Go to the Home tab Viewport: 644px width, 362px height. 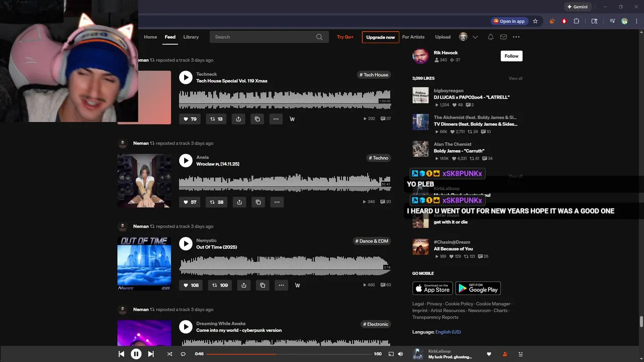[150, 37]
